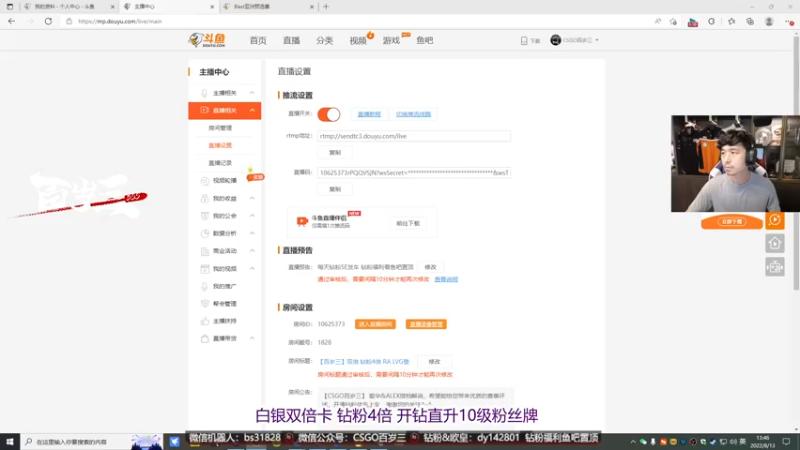800x450 pixels.
Task: Select 房间管理 in the sidebar
Action: [220, 128]
